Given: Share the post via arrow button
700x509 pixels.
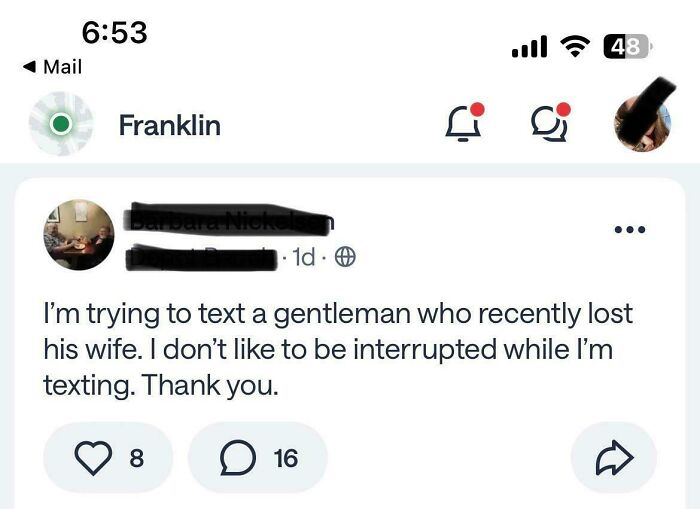Looking at the screenshot, I should tap(612, 457).
